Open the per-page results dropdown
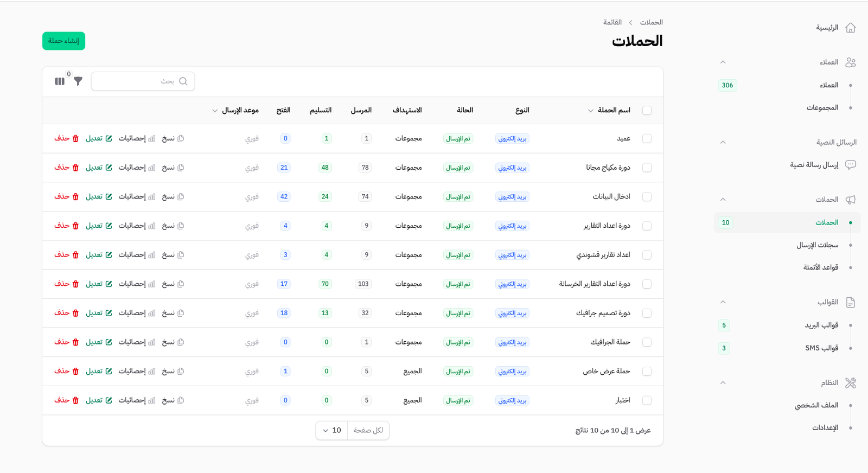This screenshot has width=868, height=473. click(331, 431)
